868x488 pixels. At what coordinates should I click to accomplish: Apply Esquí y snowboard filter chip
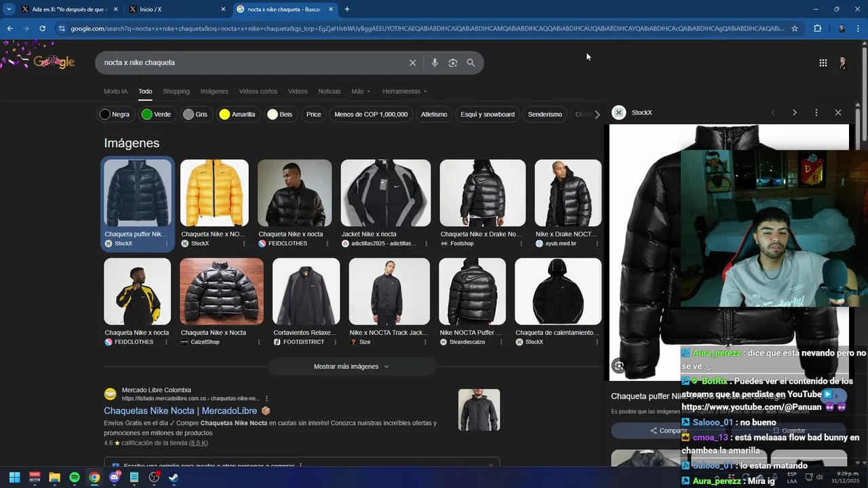click(x=488, y=115)
